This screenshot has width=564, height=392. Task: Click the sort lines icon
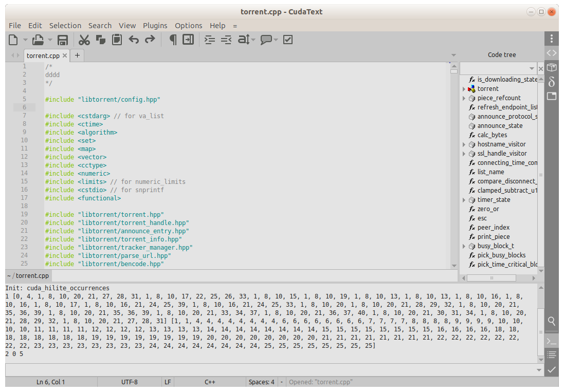(244, 40)
